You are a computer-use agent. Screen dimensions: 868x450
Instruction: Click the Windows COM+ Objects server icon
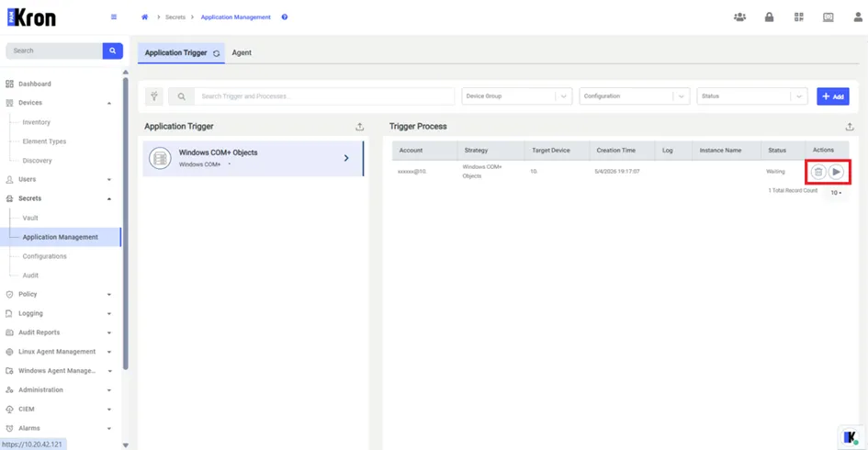point(160,159)
